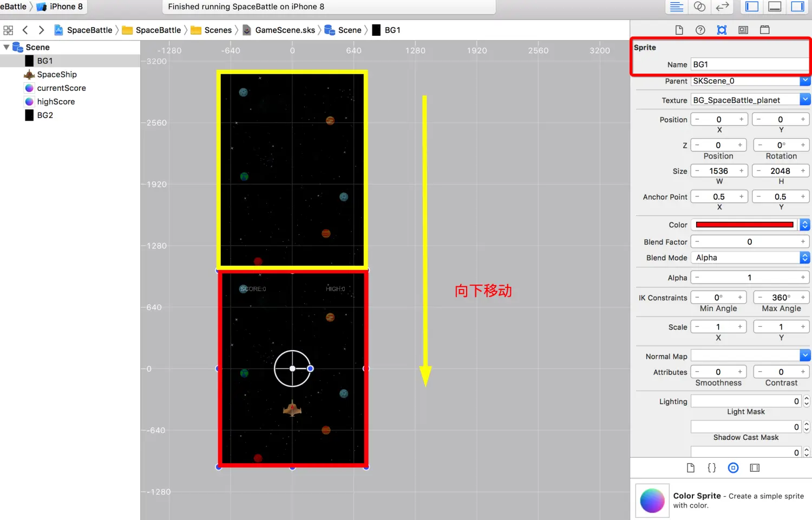Open the Normal Map dropdown
The width and height of the screenshot is (812, 520).
805,356
